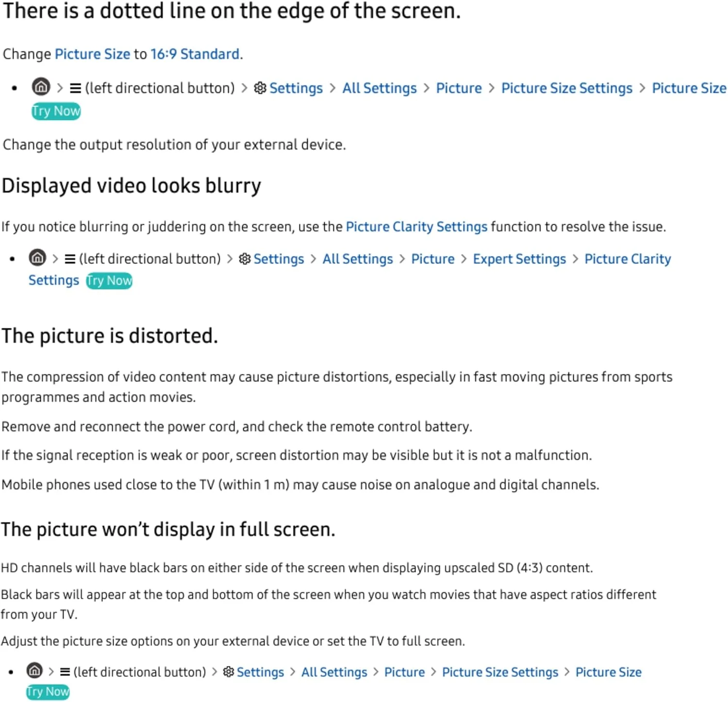Open Picture link in the full screen section path
Screen dimensions: 728x702
pos(404,672)
